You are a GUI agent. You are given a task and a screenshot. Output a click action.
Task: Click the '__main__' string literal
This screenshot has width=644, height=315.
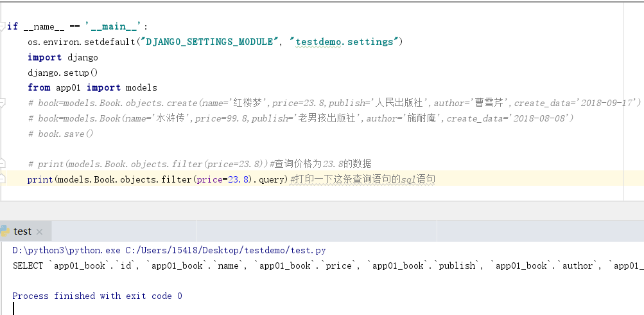[x=114, y=26]
